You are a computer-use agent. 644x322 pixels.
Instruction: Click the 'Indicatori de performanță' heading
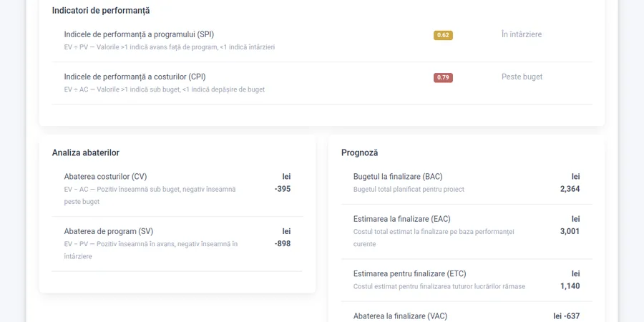pos(101,11)
